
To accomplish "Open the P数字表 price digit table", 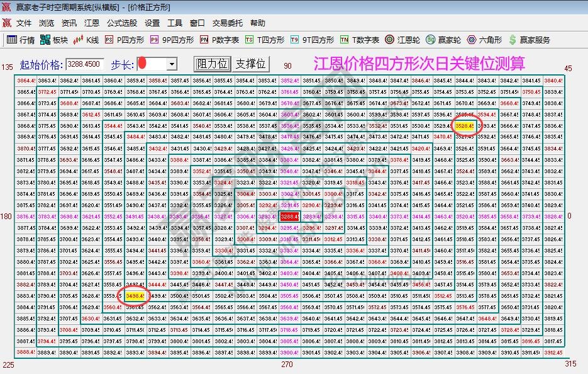I will pos(220,39).
